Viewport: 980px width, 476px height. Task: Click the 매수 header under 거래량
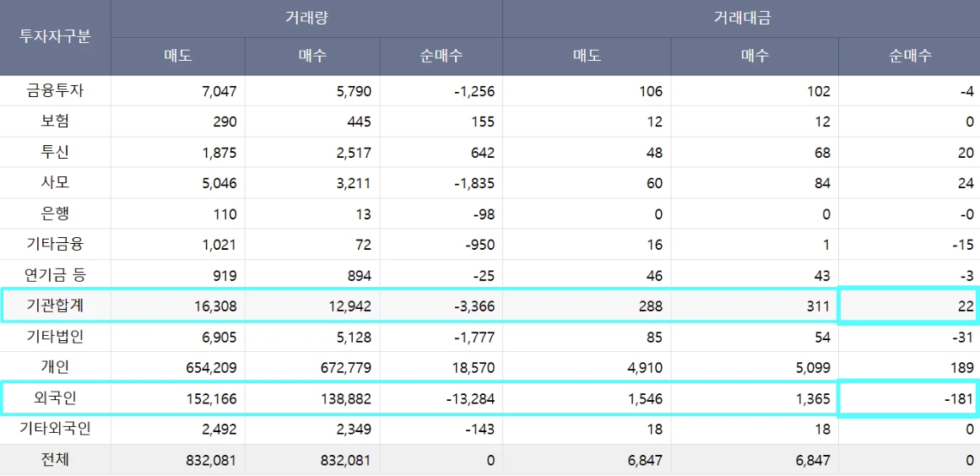312,57
